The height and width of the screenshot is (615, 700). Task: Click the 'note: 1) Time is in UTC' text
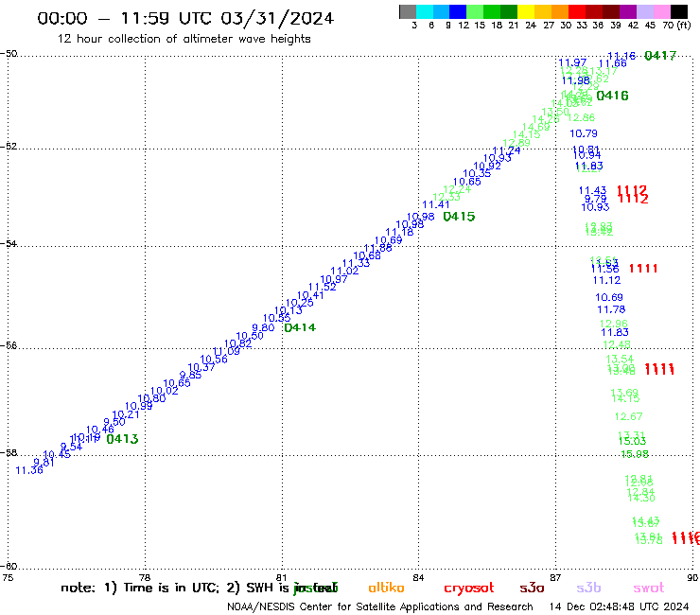pyautogui.click(x=138, y=588)
